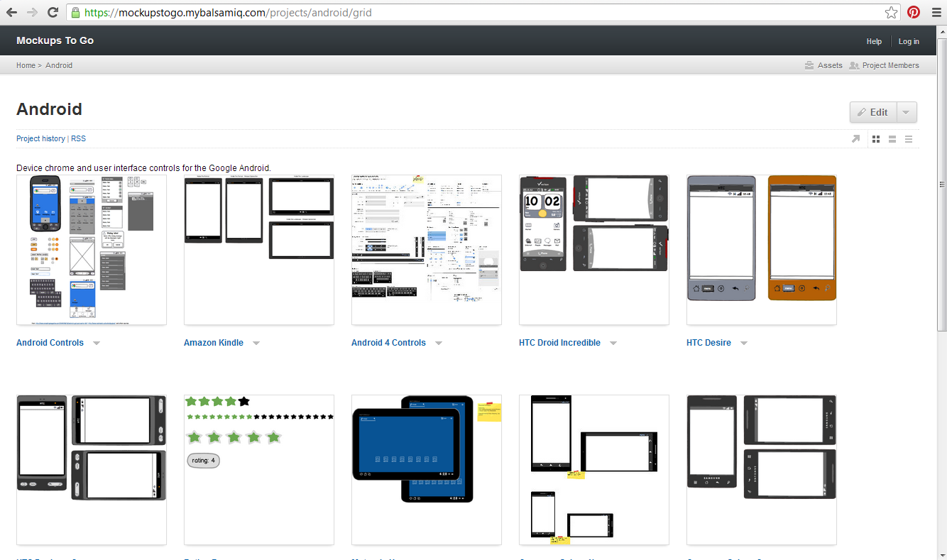The height and width of the screenshot is (560, 947).
Task: Open the Android Controls thumbnail
Action: [x=92, y=250]
